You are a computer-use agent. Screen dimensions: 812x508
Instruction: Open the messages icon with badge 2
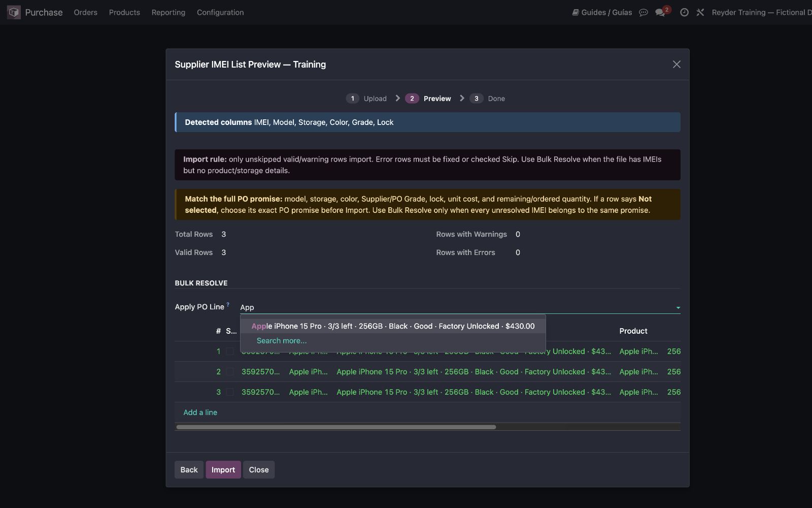(661, 12)
